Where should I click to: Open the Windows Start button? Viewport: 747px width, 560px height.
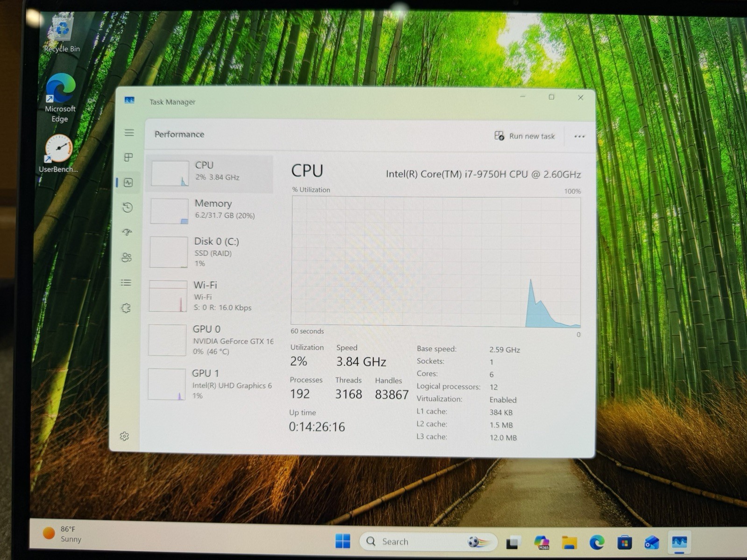tap(343, 541)
